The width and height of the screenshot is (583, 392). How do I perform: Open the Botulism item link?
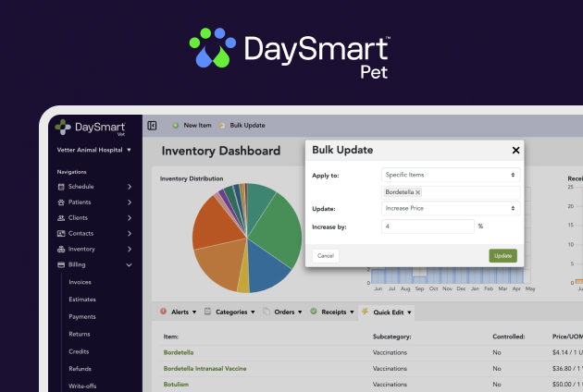[x=176, y=385]
